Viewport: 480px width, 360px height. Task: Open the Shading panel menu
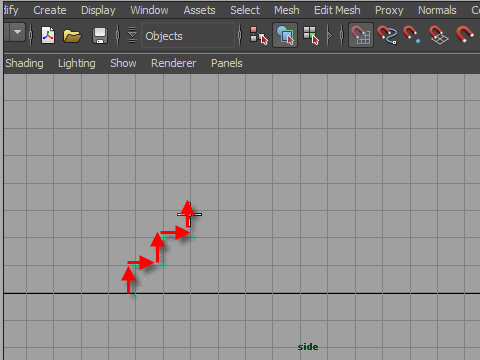coord(24,63)
